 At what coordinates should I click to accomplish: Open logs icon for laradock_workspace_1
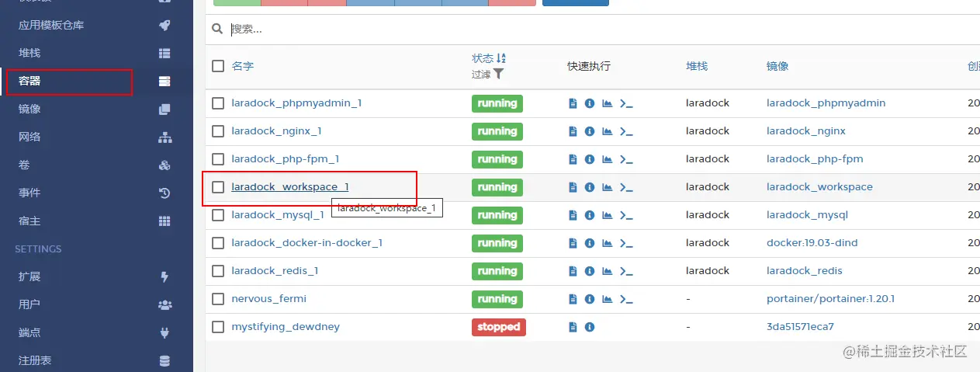[573, 187]
